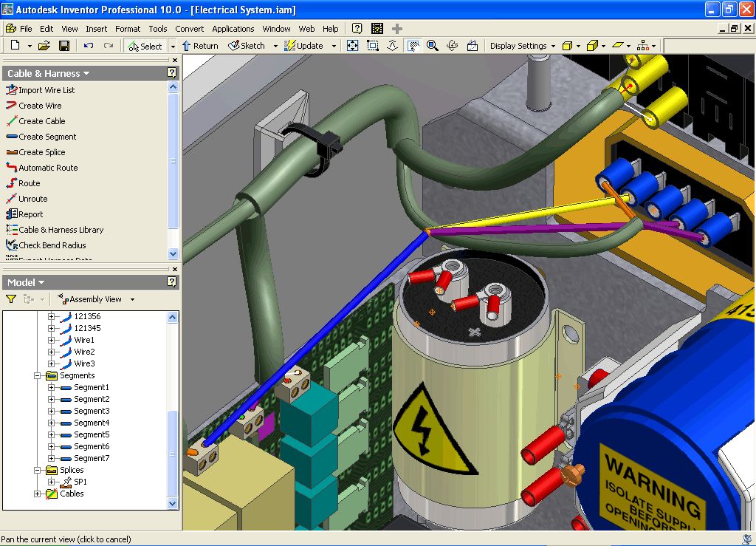Open the Select filter dropdown arrow

click(173, 47)
